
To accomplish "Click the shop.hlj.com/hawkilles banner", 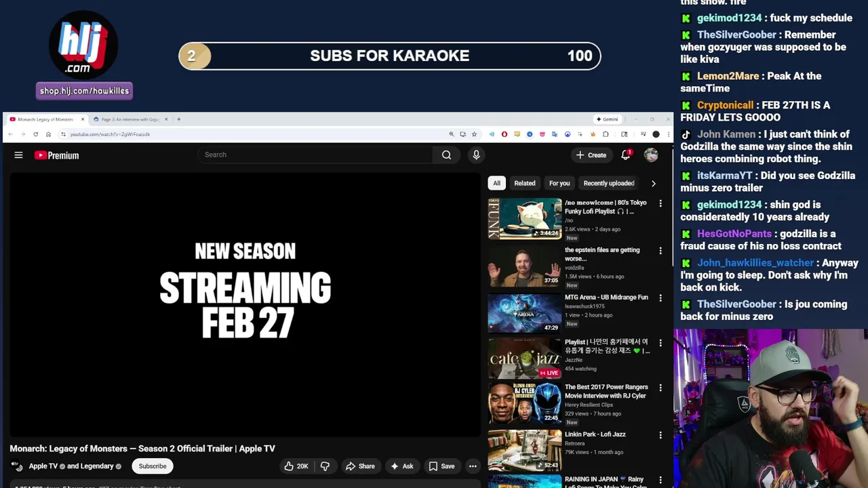I will point(84,91).
